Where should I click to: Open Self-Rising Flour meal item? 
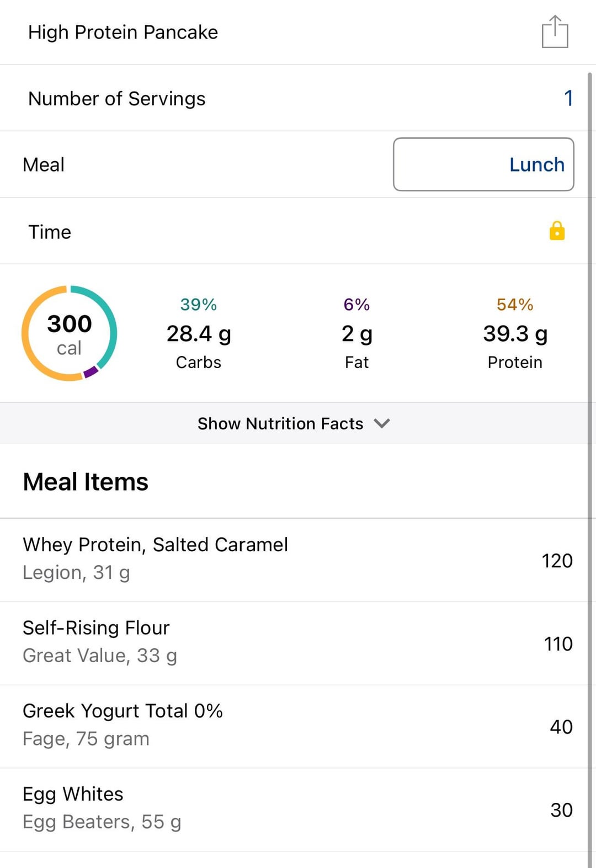click(x=294, y=643)
